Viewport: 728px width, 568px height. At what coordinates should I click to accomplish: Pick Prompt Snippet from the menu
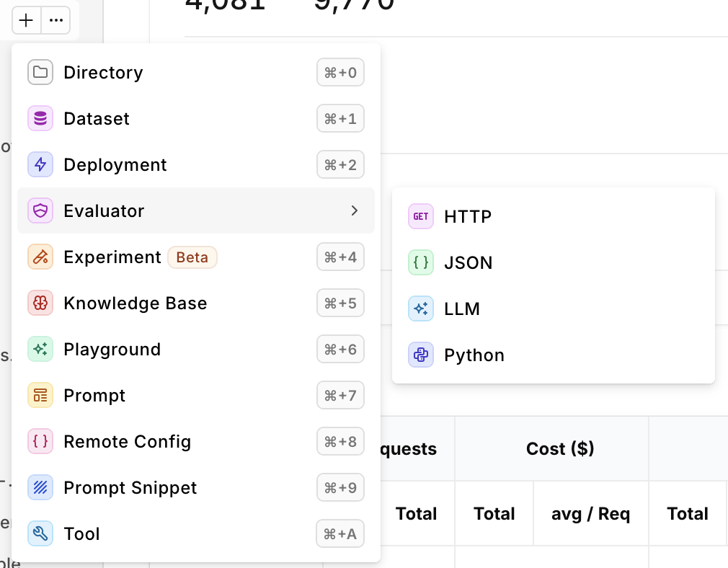[130, 488]
